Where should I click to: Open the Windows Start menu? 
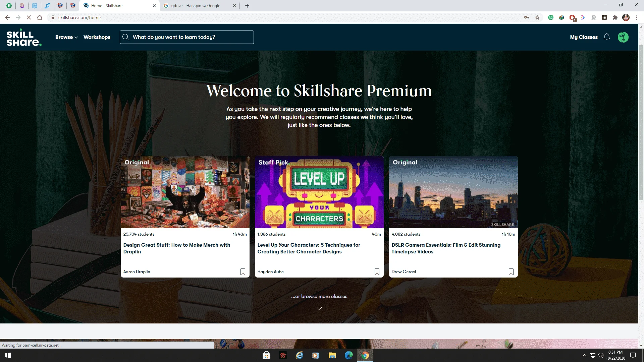tap(8, 355)
